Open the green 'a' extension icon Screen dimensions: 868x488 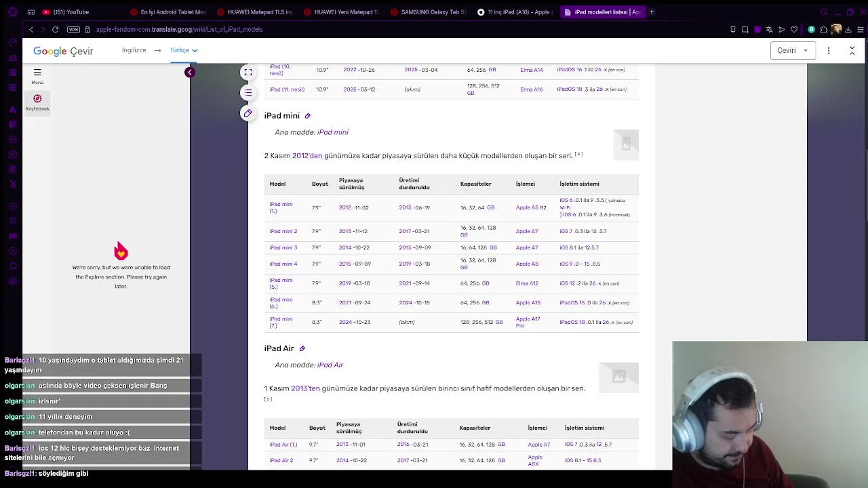tap(812, 29)
